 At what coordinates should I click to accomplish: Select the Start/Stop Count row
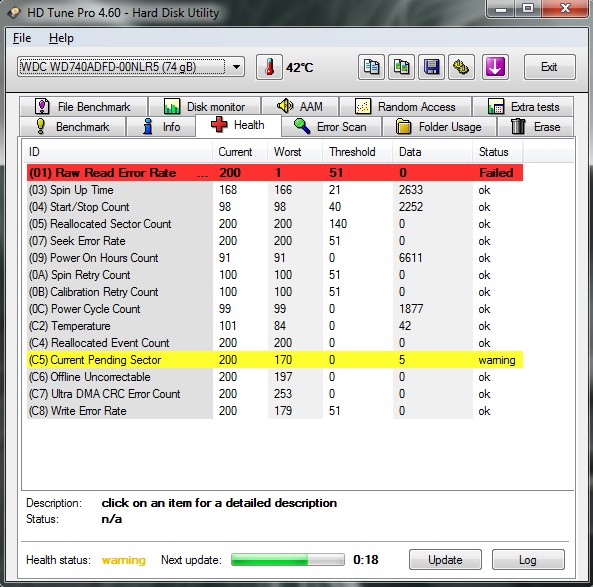pyautogui.click(x=275, y=207)
